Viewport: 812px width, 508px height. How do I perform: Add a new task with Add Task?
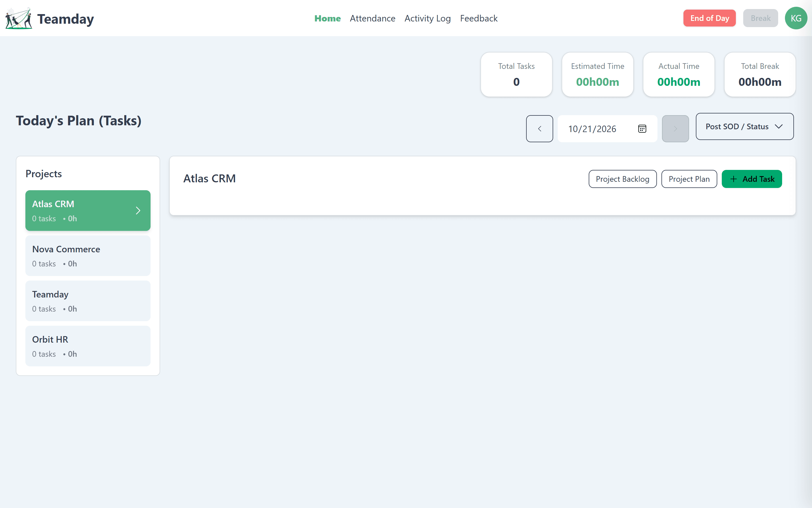(752, 179)
